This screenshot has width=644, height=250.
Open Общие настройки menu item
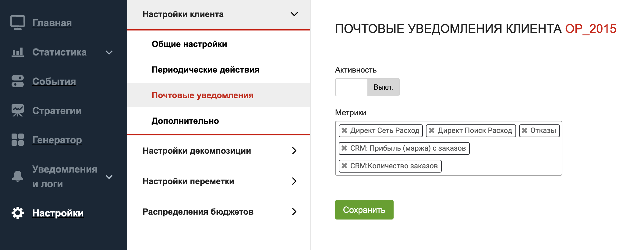click(189, 44)
